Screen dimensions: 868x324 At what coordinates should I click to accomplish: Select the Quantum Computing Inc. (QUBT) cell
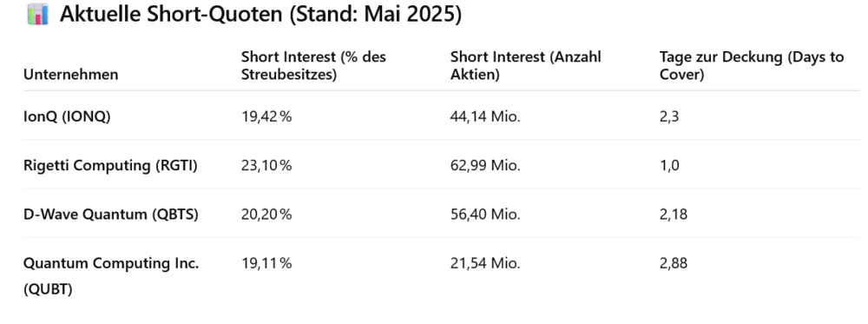(x=111, y=276)
